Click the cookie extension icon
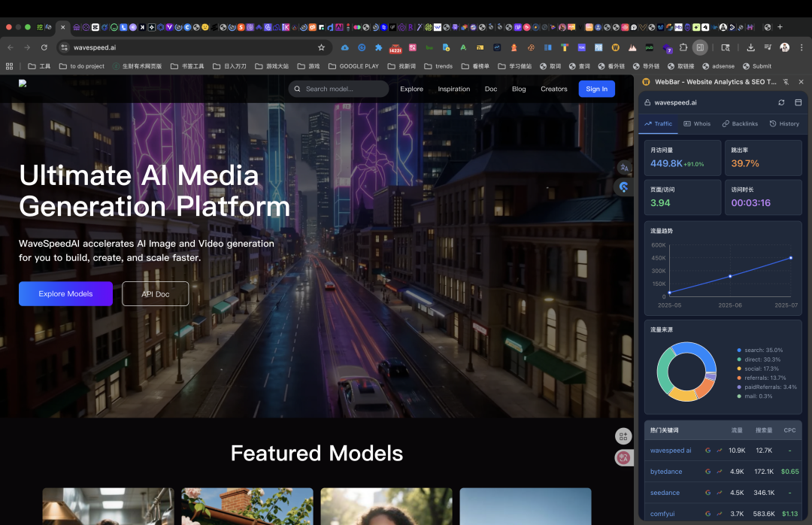This screenshot has width=812, height=525. [x=531, y=47]
